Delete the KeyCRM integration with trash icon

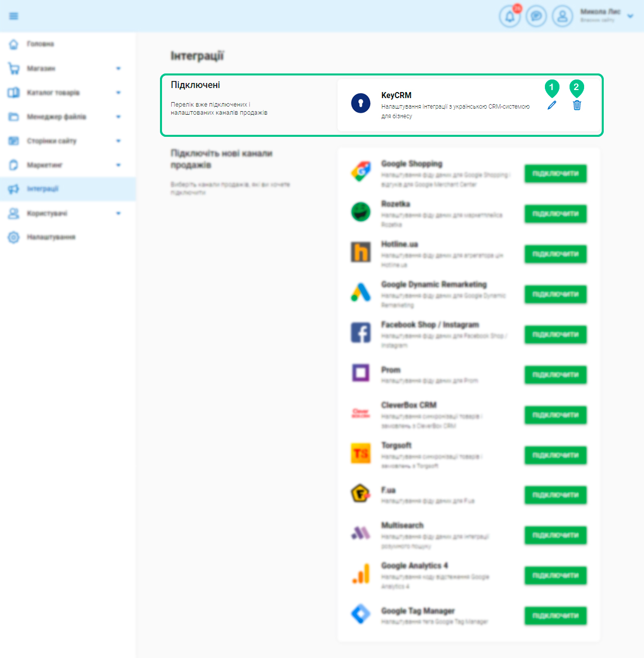(577, 105)
